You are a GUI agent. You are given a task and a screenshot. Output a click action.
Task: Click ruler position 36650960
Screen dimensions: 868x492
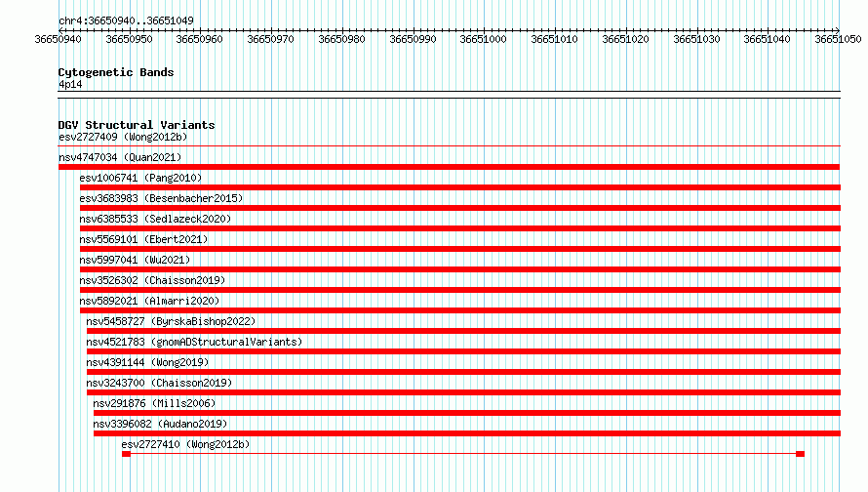[x=199, y=39]
